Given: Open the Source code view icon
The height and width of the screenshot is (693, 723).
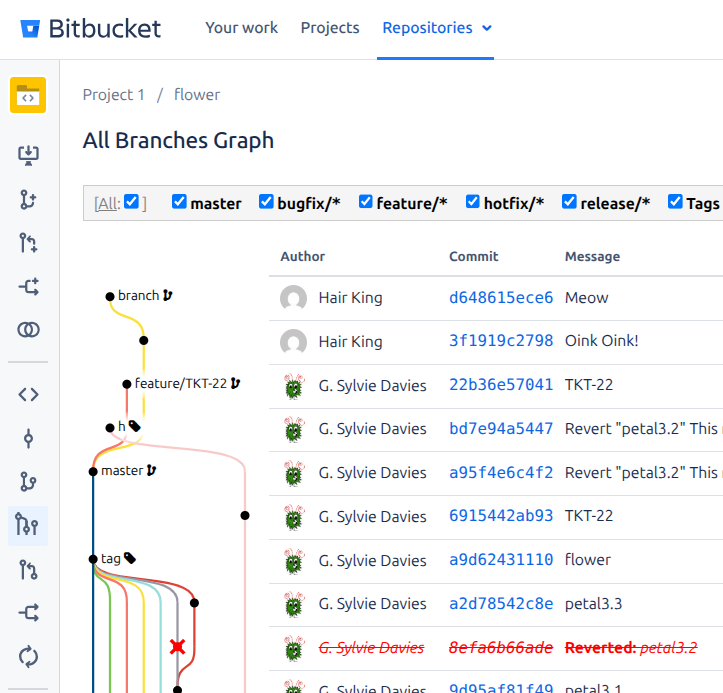Looking at the screenshot, I should pos(28,394).
